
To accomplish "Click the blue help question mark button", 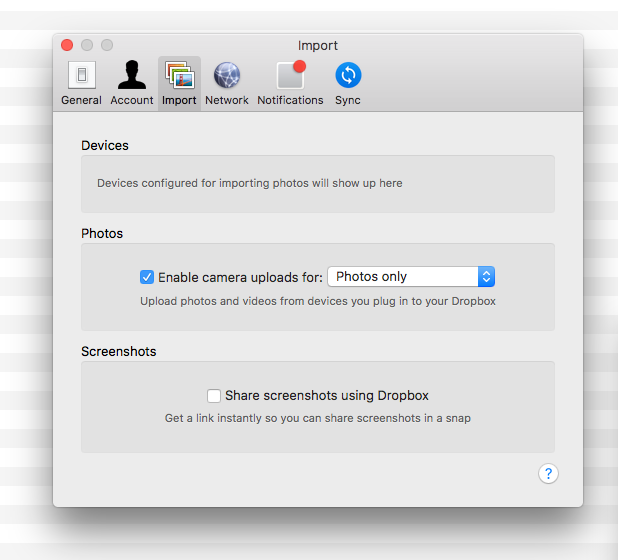I will (x=548, y=473).
